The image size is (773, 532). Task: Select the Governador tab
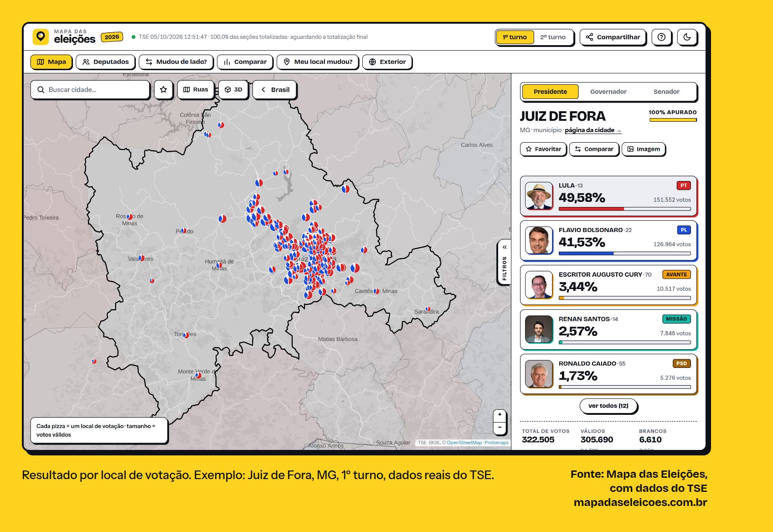608,92
